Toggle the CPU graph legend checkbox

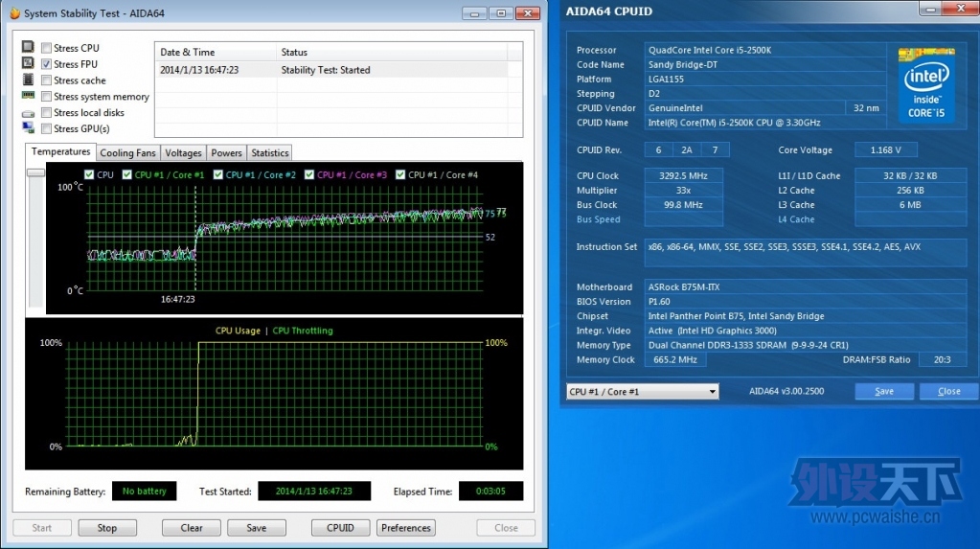click(89, 175)
